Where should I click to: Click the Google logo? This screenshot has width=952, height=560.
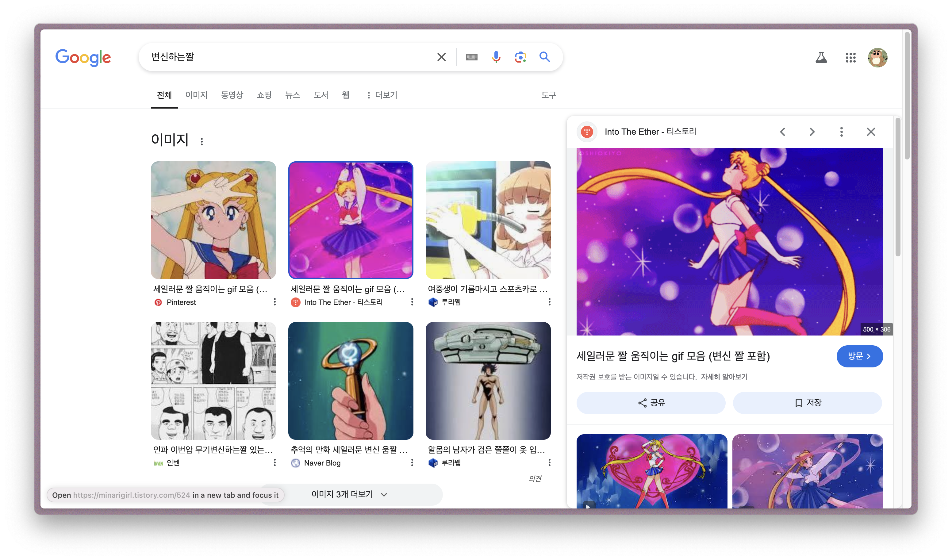[x=83, y=57]
